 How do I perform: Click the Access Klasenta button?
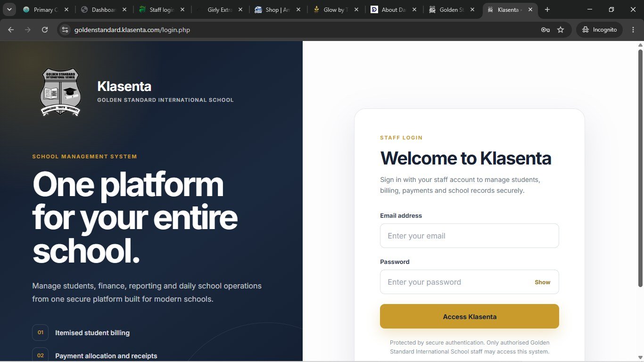(x=470, y=316)
